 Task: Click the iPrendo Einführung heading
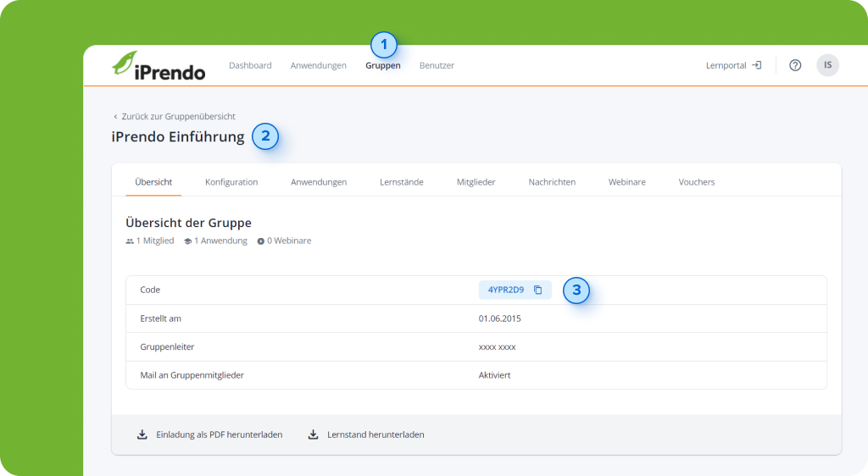point(178,136)
